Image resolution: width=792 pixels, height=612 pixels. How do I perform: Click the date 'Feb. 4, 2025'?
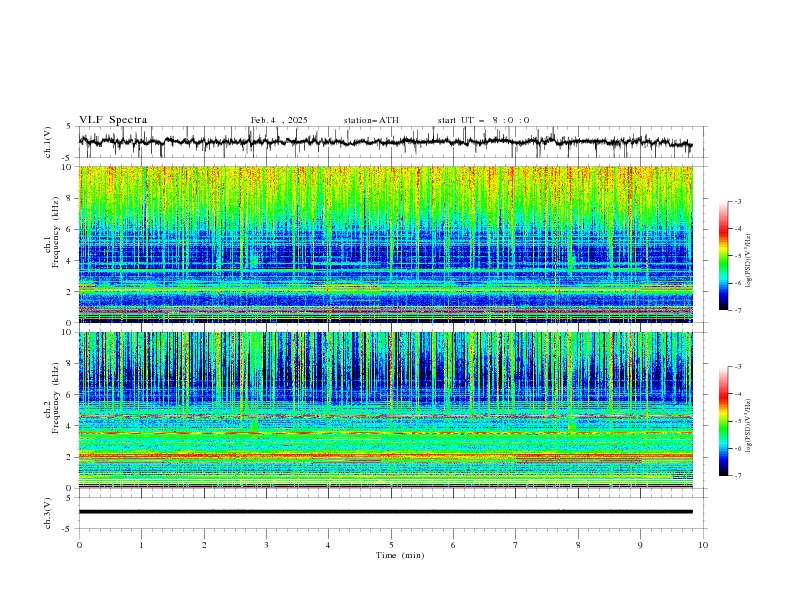(279, 120)
